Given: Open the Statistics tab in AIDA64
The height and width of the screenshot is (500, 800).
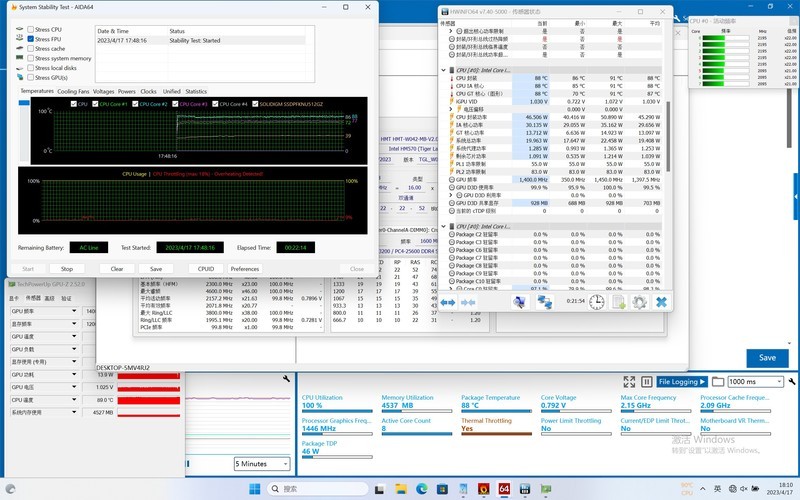Looking at the screenshot, I should click(196, 91).
